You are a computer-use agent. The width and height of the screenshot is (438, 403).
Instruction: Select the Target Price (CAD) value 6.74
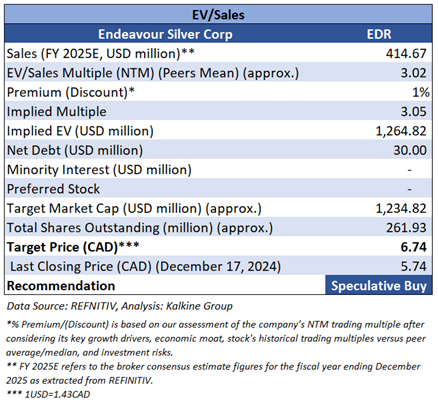click(413, 247)
